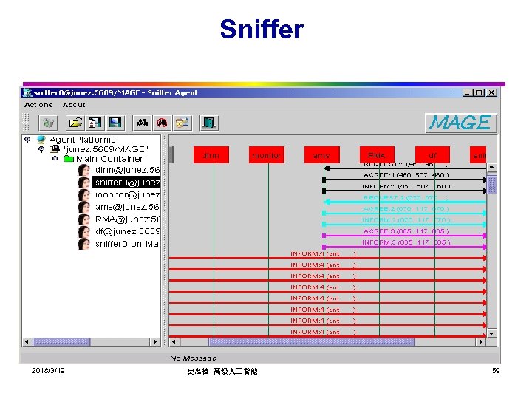Click the red RMA agent box
532x399 pixels.
point(377,155)
